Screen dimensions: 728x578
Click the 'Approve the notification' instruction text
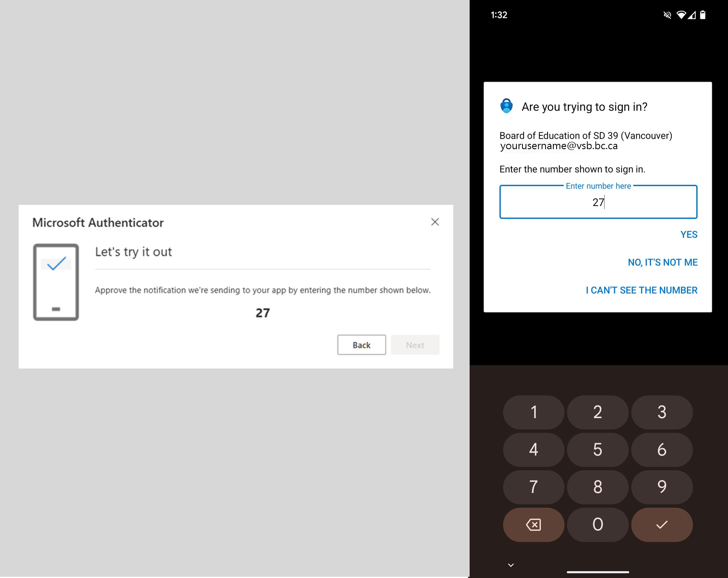pos(263,290)
